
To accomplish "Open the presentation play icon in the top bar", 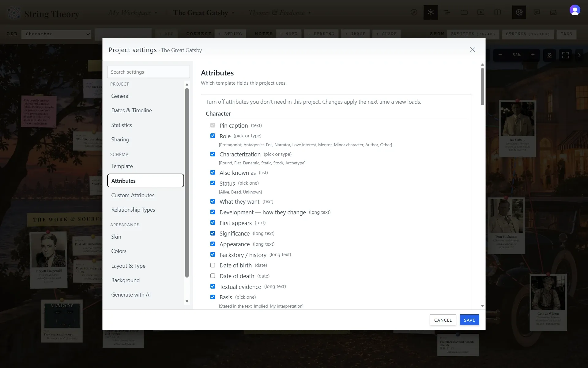I will coord(481,12).
